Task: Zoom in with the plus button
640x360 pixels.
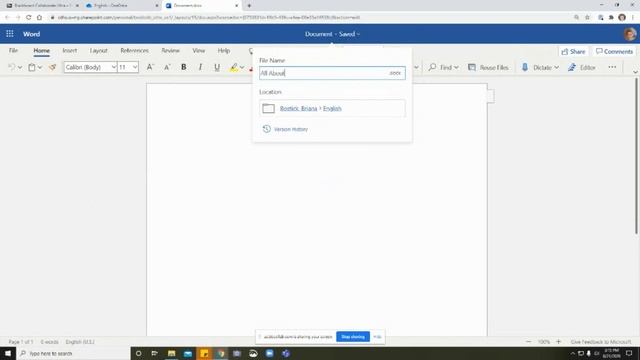Action: point(558,342)
